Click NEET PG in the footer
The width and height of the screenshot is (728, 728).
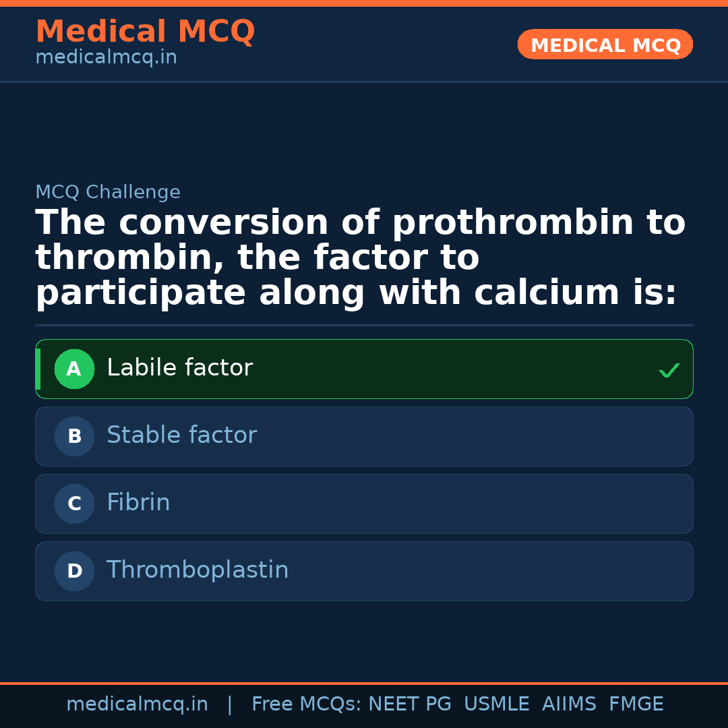410,704
